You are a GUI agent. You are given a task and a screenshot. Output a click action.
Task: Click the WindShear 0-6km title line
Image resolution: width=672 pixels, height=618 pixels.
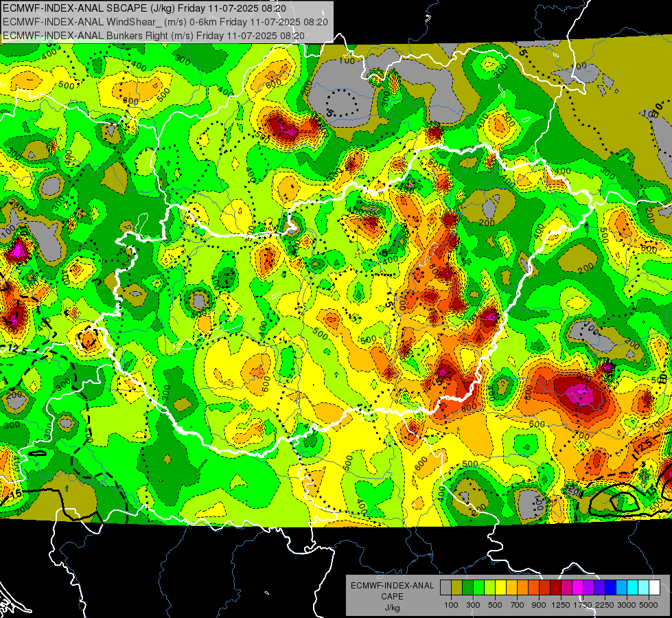165,22
